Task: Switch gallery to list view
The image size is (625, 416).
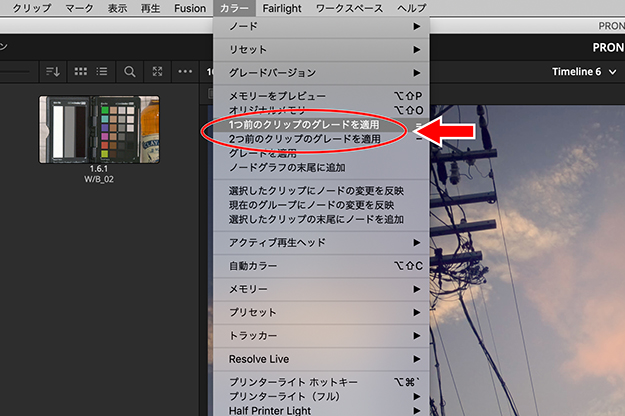Action: coord(104,72)
